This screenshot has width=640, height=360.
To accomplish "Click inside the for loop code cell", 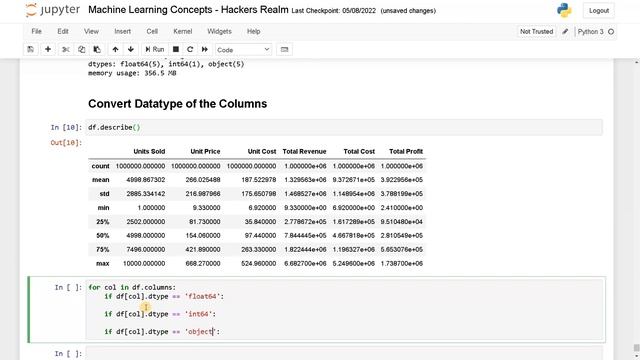I will pos(345,309).
